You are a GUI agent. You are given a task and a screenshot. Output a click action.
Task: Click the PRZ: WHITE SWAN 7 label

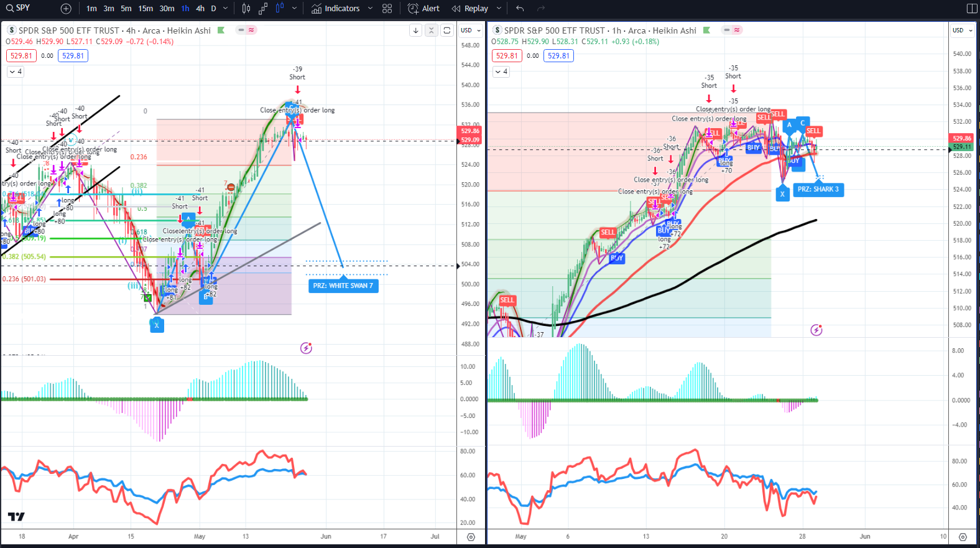[343, 286]
